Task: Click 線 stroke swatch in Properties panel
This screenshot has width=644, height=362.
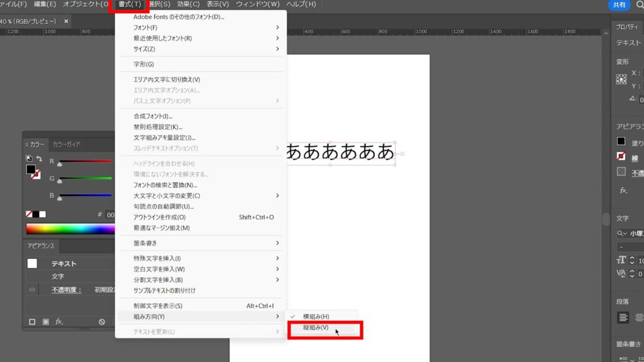Action: point(621,156)
